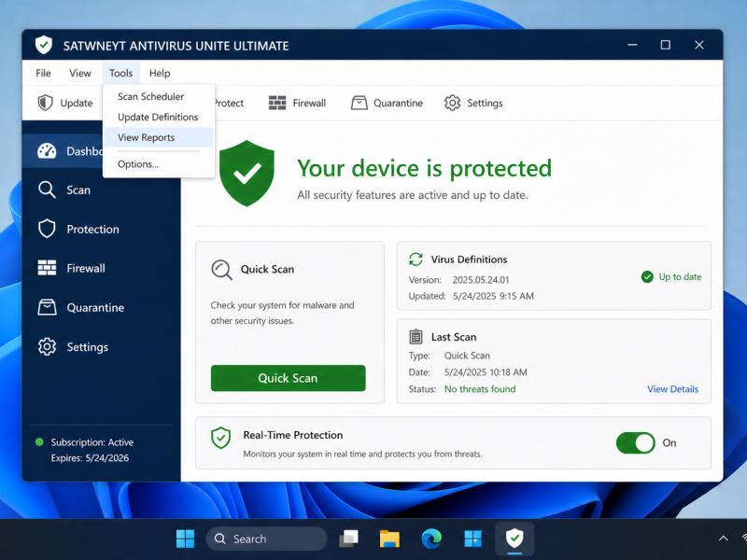Viewport: 747px width, 560px height.
Task: Open the View menu
Action: point(80,74)
